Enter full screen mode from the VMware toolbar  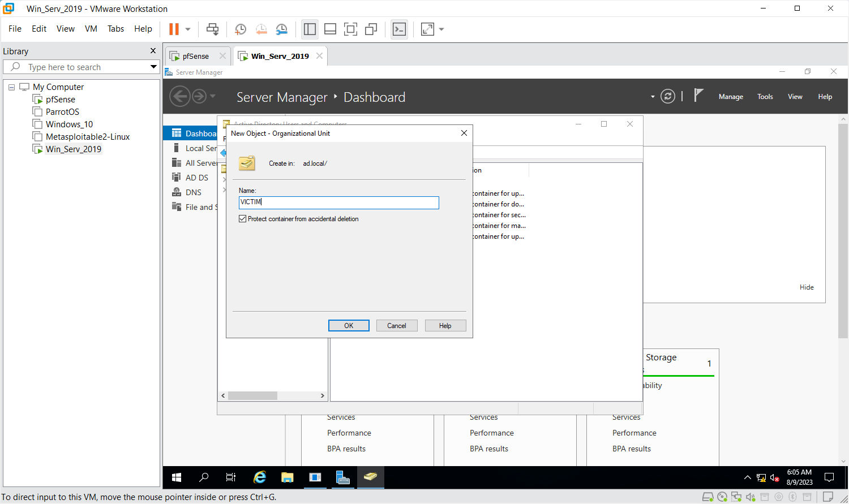click(x=350, y=29)
